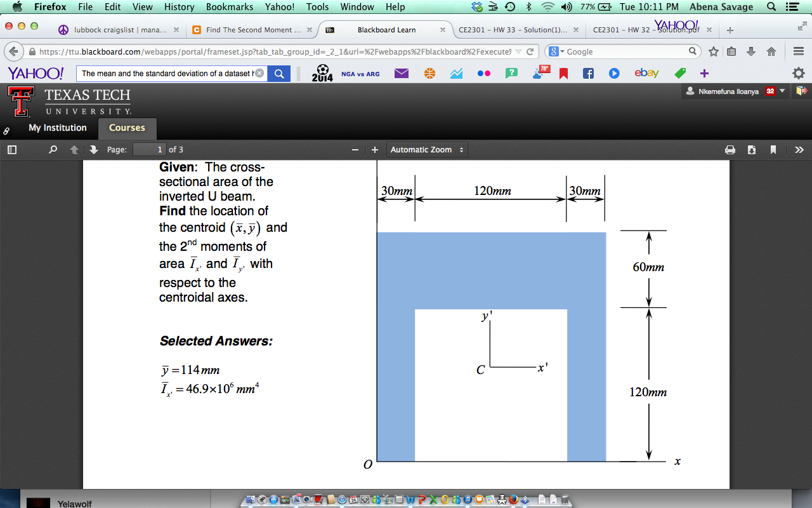
Task: Open the My Institution tab
Action: 58,128
